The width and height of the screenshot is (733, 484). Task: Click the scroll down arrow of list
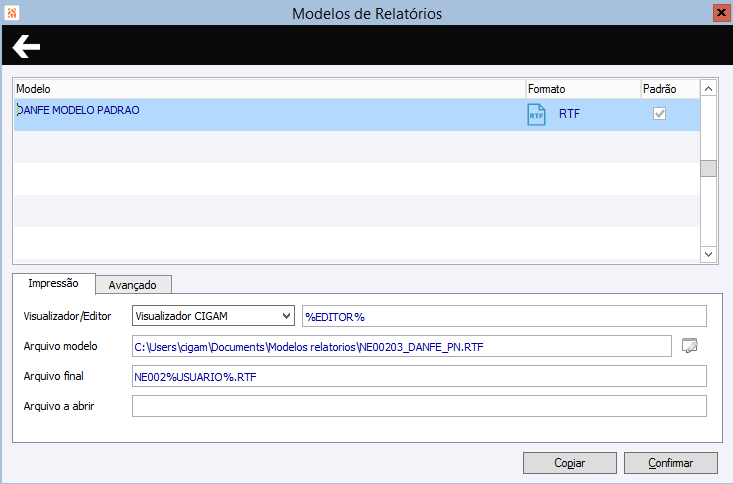click(708, 254)
